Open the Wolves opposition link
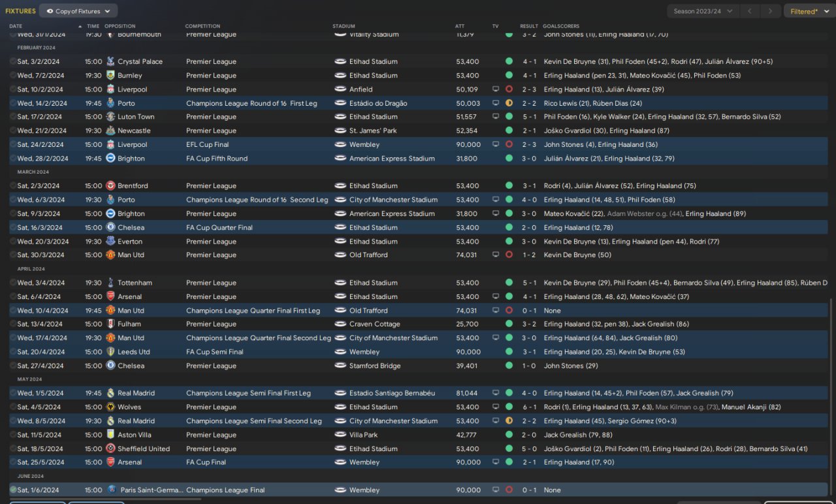Viewport: 836px width, 504px height. [129, 407]
